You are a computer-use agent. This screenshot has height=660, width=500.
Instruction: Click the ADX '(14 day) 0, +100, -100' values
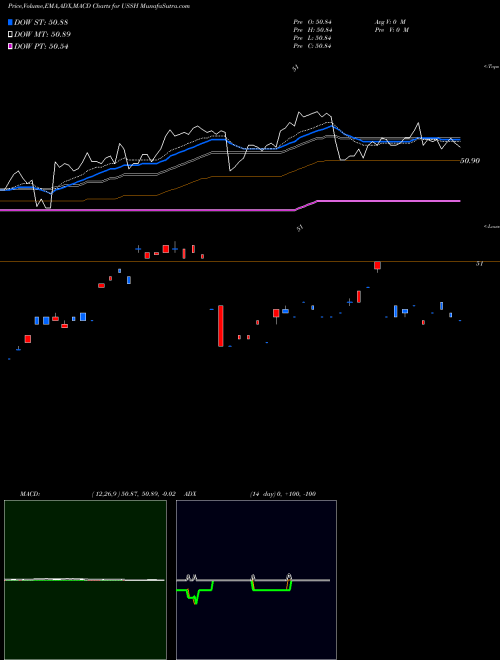[x=282, y=494]
